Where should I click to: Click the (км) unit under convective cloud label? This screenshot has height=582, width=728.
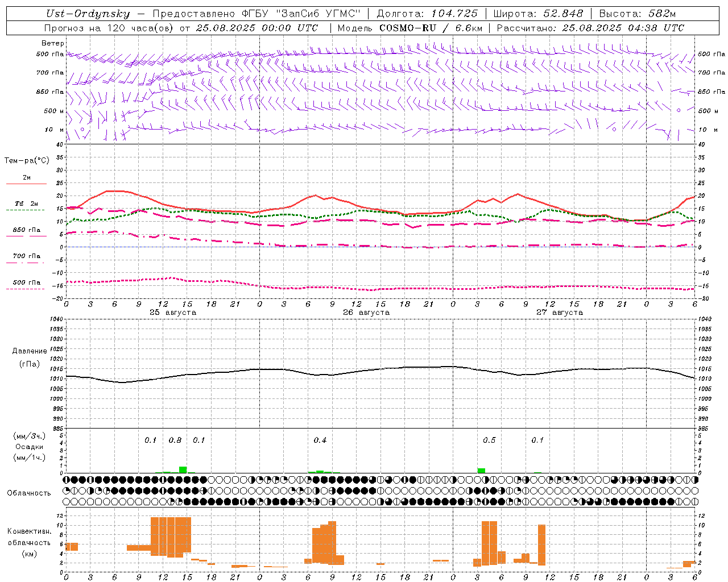[29, 554]
